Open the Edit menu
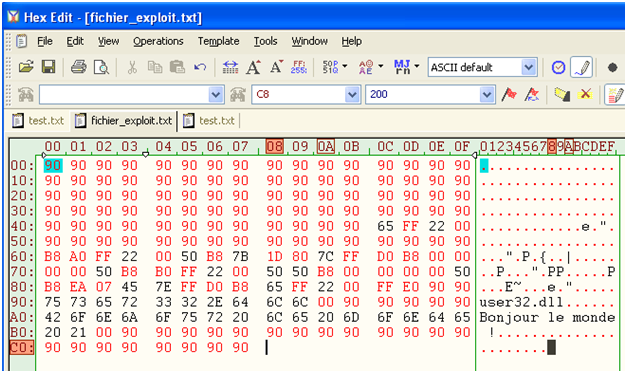Image resolution: width=628 pixels, height=373 pixels. (75, 41)
